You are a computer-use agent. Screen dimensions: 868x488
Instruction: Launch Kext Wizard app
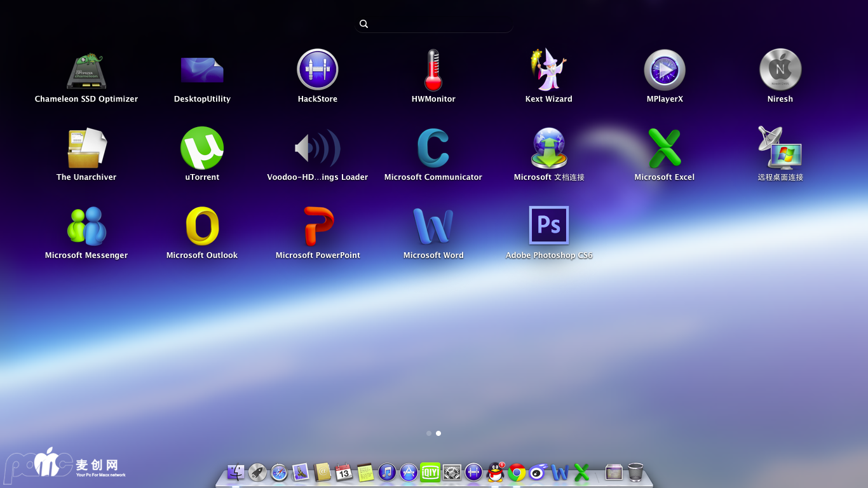549,70
